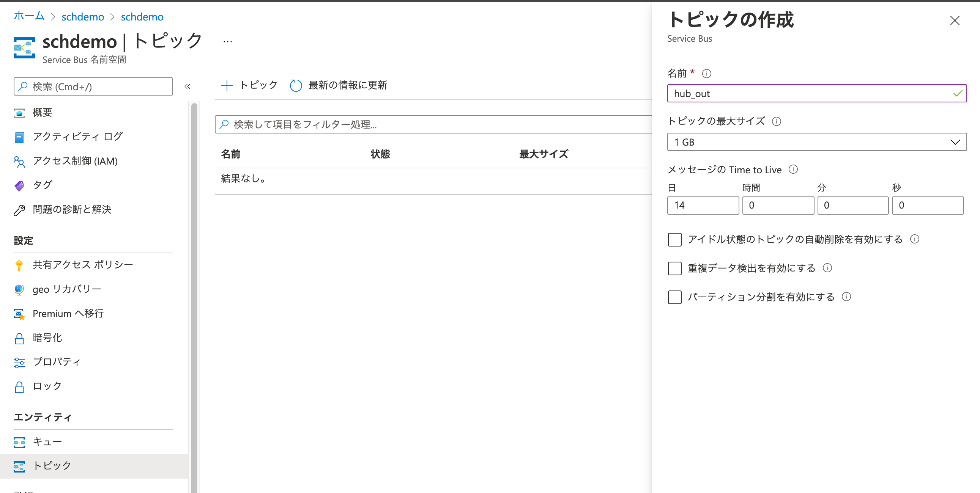
Task: Click the トピック icon in sidebar
Action: click(x=19, y=466)
